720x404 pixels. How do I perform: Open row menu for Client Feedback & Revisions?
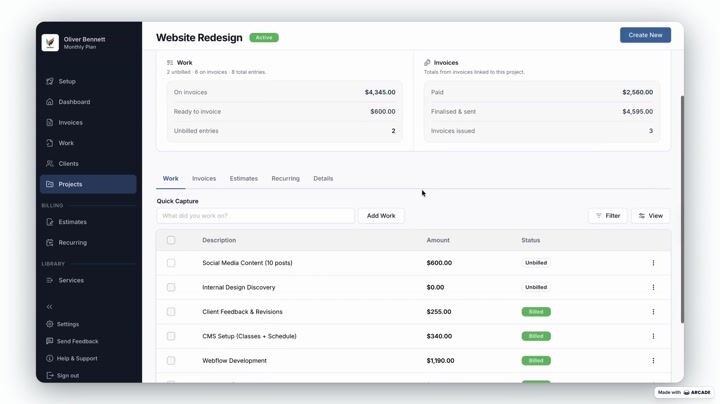coord(653,312)
